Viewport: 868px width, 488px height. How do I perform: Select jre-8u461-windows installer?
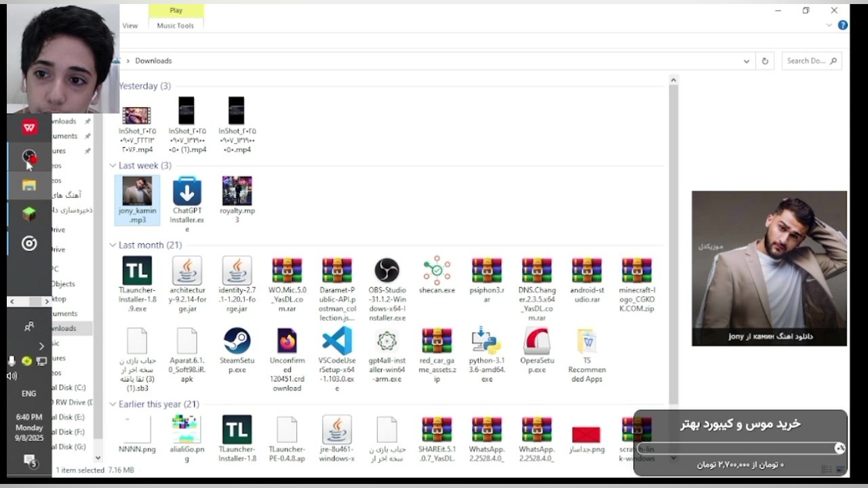337,439
